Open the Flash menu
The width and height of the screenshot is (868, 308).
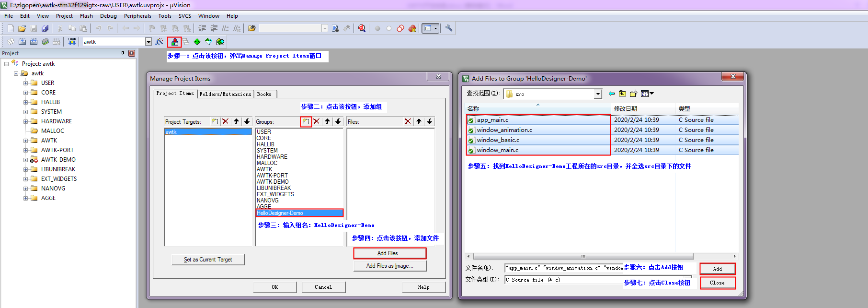pyautogui.click(x=86, y=16)
